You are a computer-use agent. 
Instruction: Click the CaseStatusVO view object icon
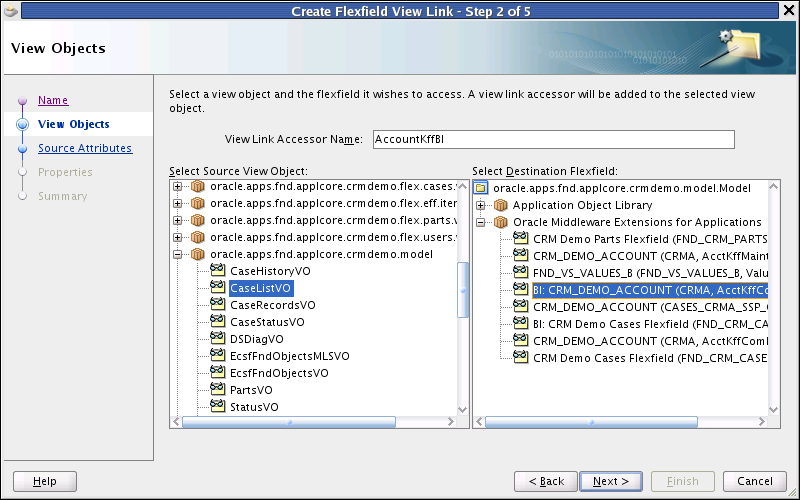pyautogui.click(x=217, y=321)
